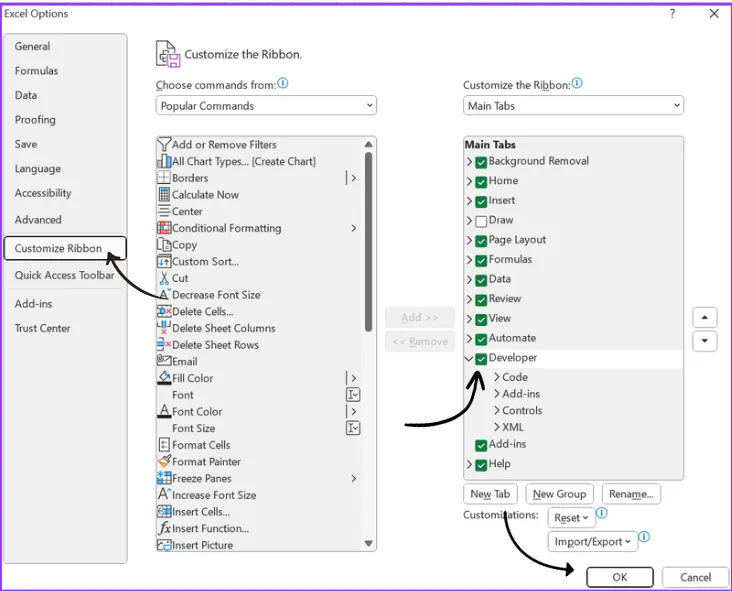
Task: Click the Center alignment icon
Action: [164, 211]
